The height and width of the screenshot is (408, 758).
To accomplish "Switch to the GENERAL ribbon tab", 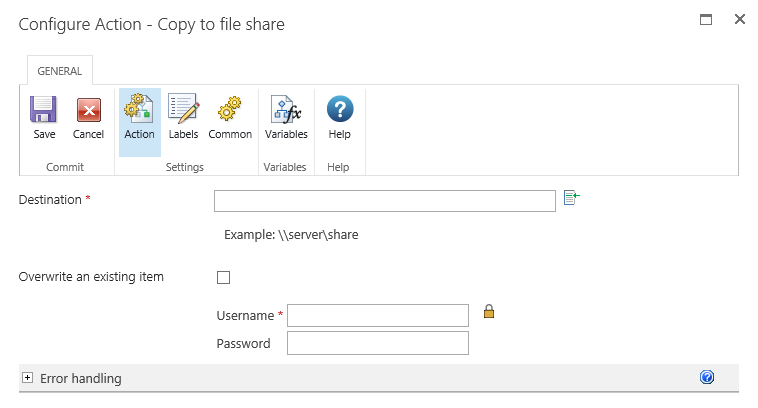I will click(x=59, y=71).
